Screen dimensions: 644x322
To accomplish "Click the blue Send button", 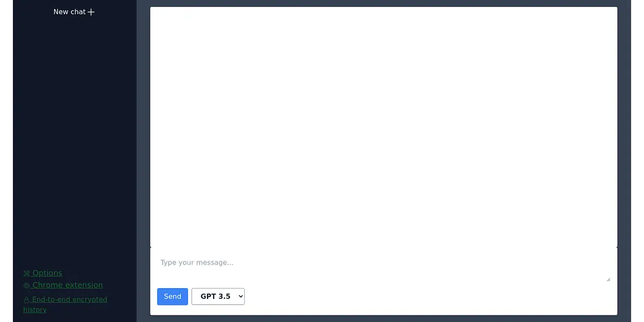I will tap(172, 296).
